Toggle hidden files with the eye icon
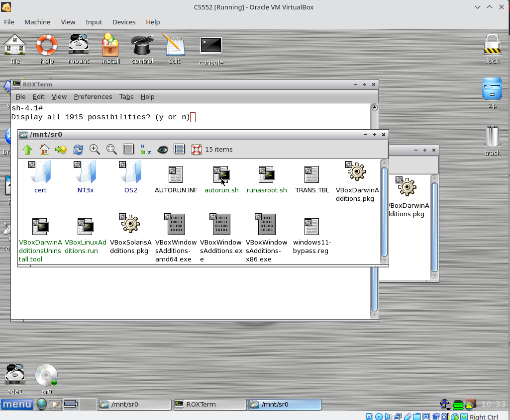The width and height of the screenshot is (510, 420). (x=162, y=149)
